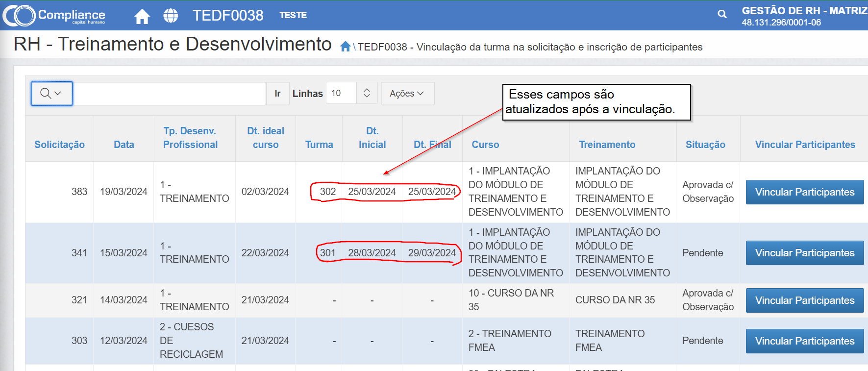Select the solicitação number 303 cell
The height and width of the screenshot is (371, 868).
(x=79, y=341)
